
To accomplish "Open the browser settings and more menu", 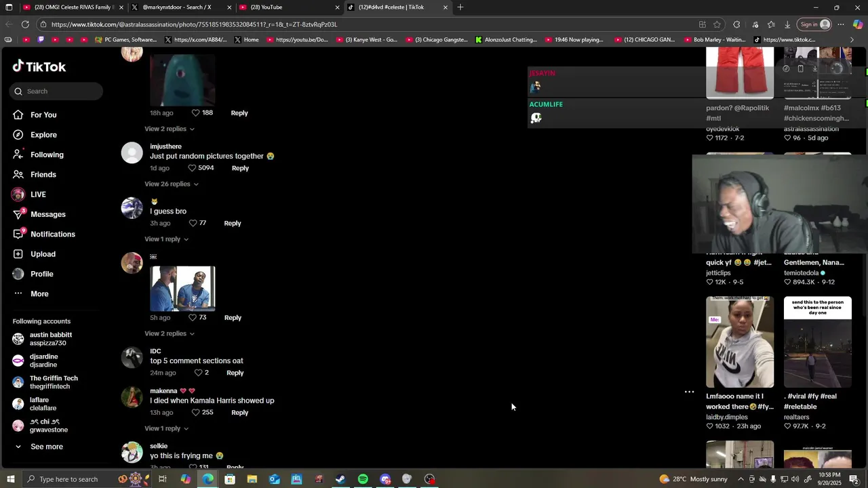I will click(x=841, y=24).
